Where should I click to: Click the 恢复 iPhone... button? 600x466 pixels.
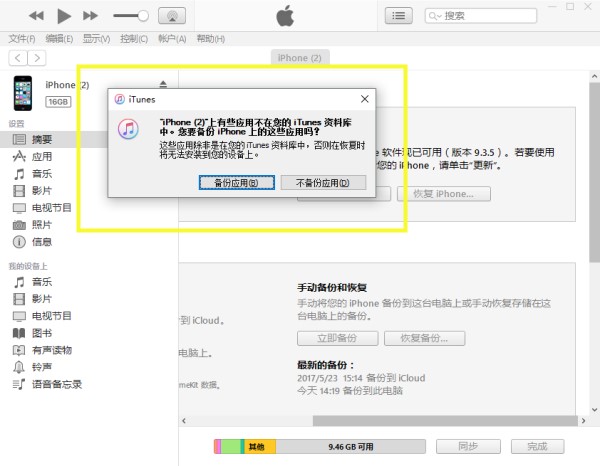pyautogui.click(x=444, y=194)
